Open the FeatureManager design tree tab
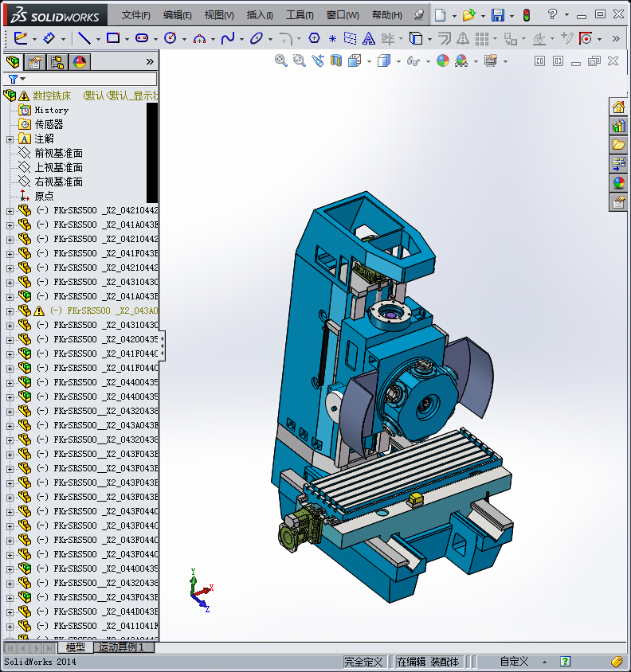The image size is (631, 672). [13, 62]
